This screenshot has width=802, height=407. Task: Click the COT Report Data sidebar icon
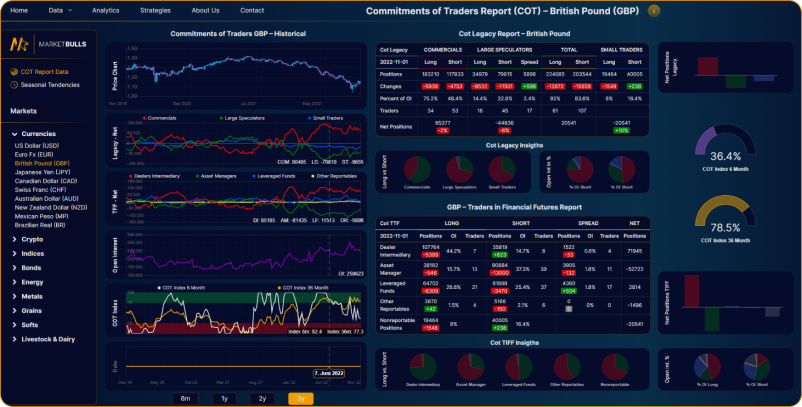(x=14, y=72)
